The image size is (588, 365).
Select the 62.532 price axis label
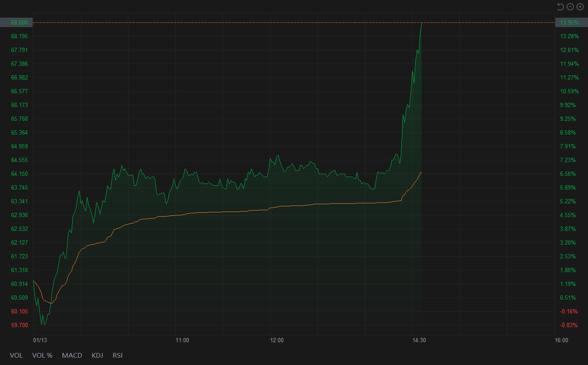[x=19, y=229]
